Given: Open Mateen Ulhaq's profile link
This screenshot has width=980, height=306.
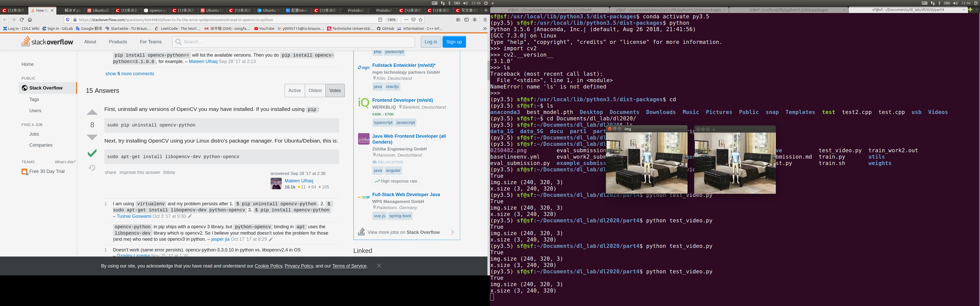Looking at the screenshot, I should [x=299, y=181].
